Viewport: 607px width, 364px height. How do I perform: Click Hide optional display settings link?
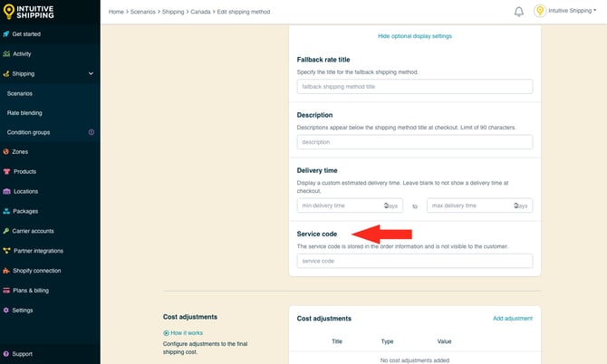click(415, 36)
